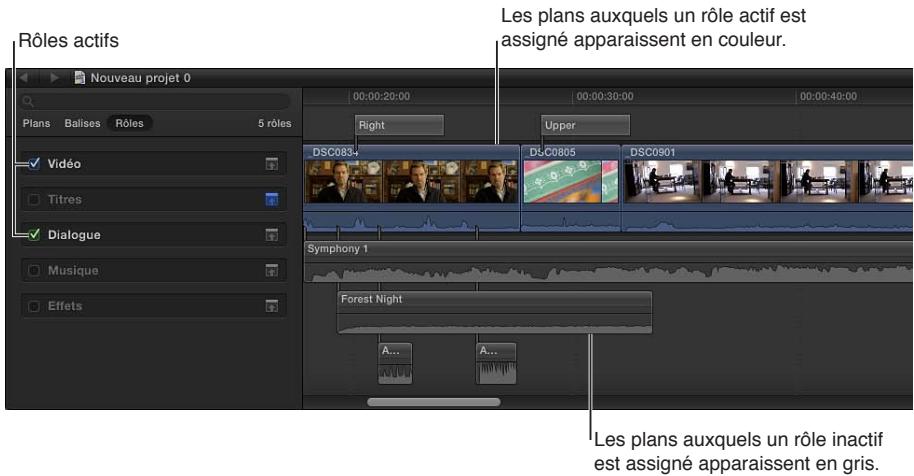Minimize the Dialogue role clips icon

tap(272, 235)
